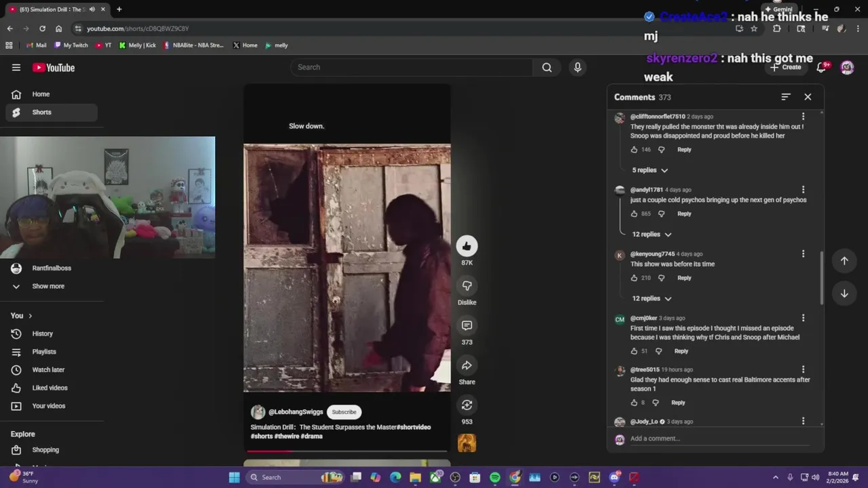The width and height of the screenshot is (868, 488).
Task: Select Shorts in the sidebar
Action: tap(52, 113)
